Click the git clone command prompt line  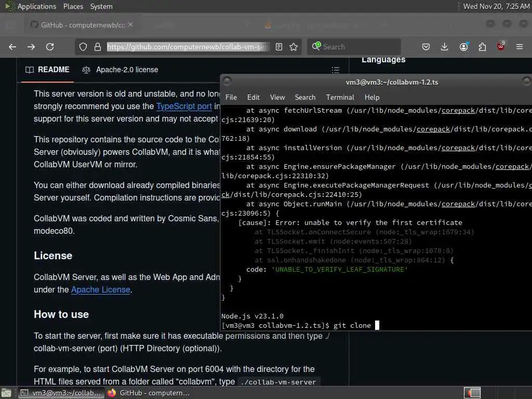[x=300, y=326]
